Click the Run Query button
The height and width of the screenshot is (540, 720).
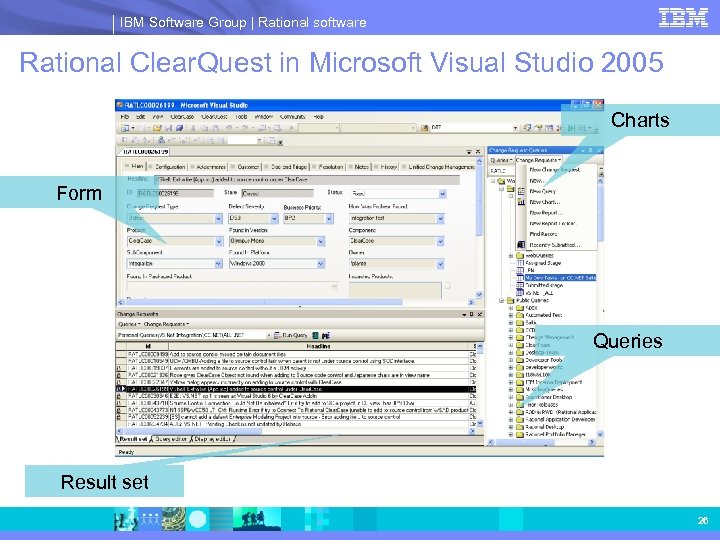(291, 336)
